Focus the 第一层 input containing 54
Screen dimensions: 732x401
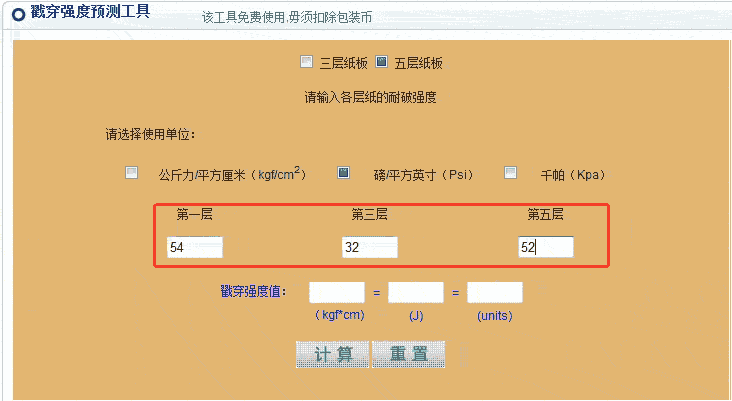195,247
